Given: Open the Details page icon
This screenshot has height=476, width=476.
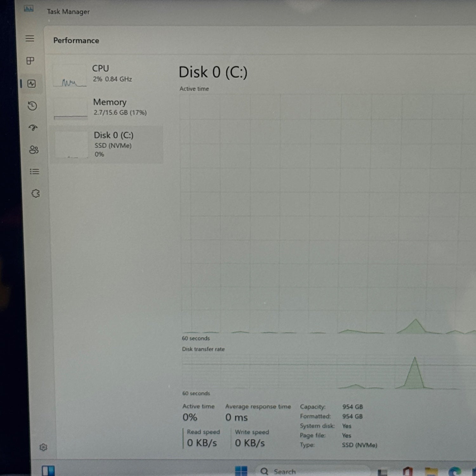Looking at the screenshot, I should click(35, 172).
